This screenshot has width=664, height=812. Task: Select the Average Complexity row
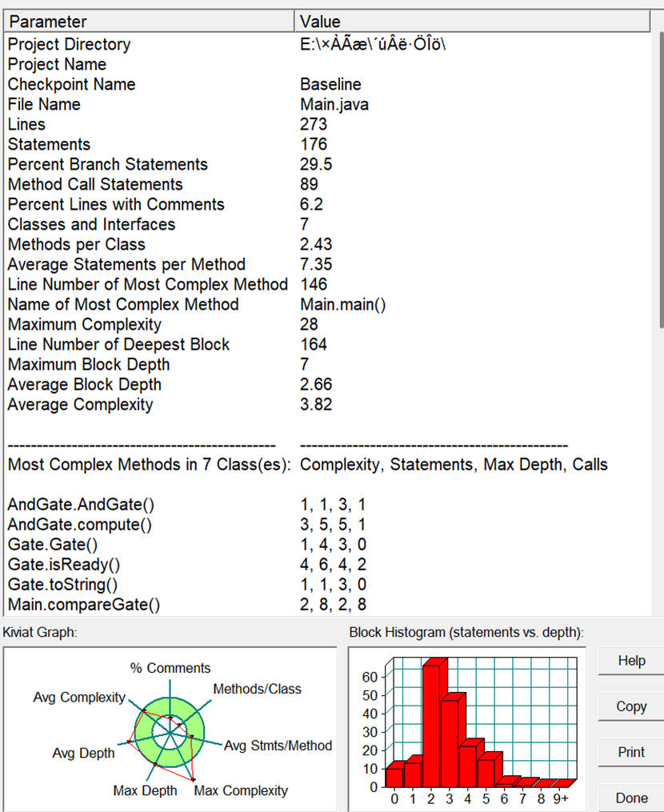point(326,405)
